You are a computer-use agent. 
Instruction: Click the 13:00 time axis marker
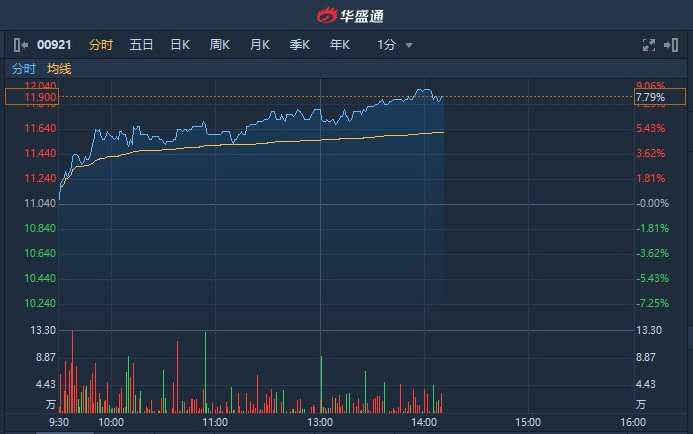319,422
